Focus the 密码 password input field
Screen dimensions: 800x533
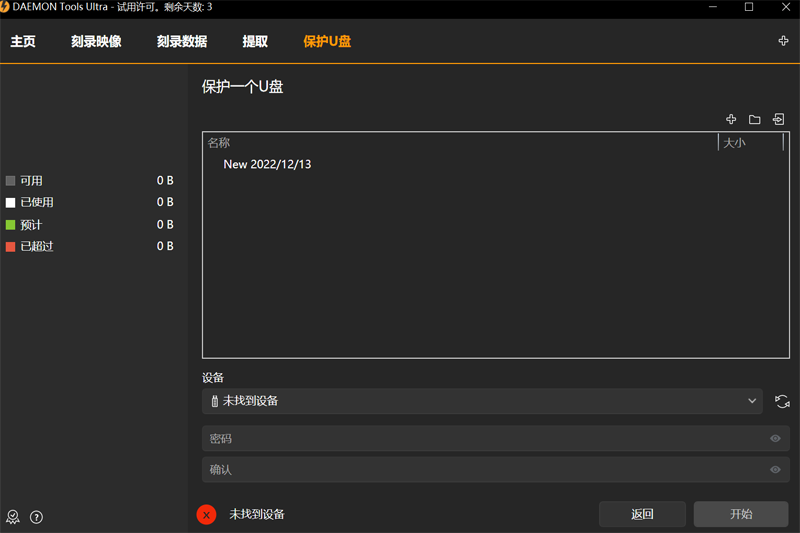495,439
